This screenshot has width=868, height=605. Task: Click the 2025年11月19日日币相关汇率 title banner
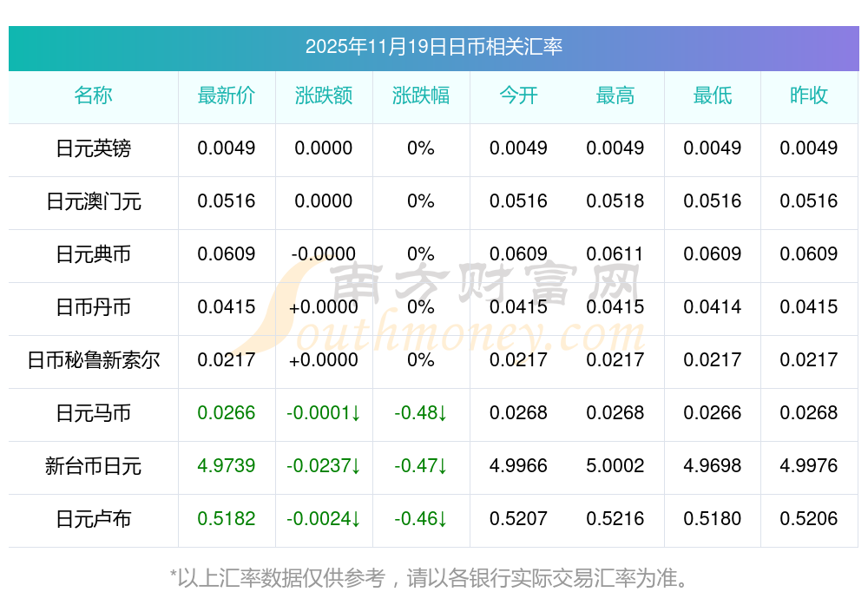pos(433,46)
